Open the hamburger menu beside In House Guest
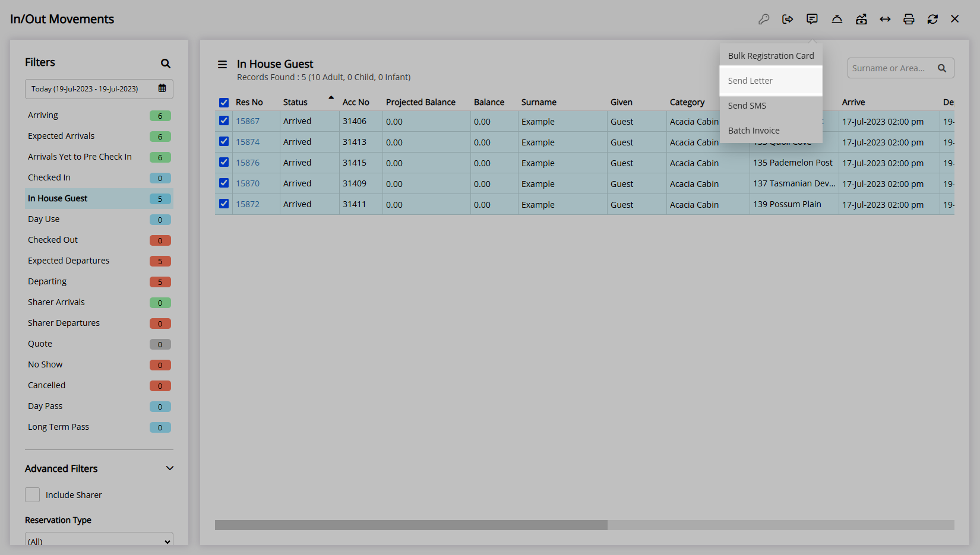 [x=222, y=64]
